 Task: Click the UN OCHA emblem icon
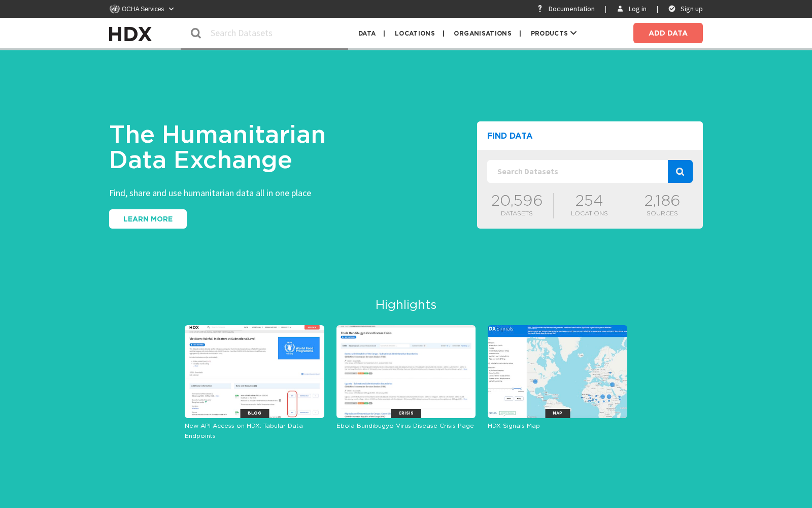(x=115, y=9)
